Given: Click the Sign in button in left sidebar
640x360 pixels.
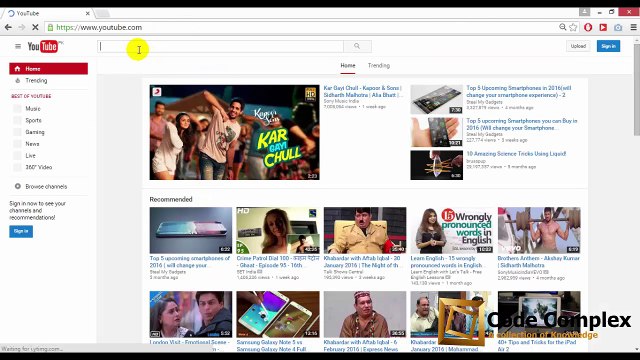Looking at the screenshot, I should (x=21, y=231).
